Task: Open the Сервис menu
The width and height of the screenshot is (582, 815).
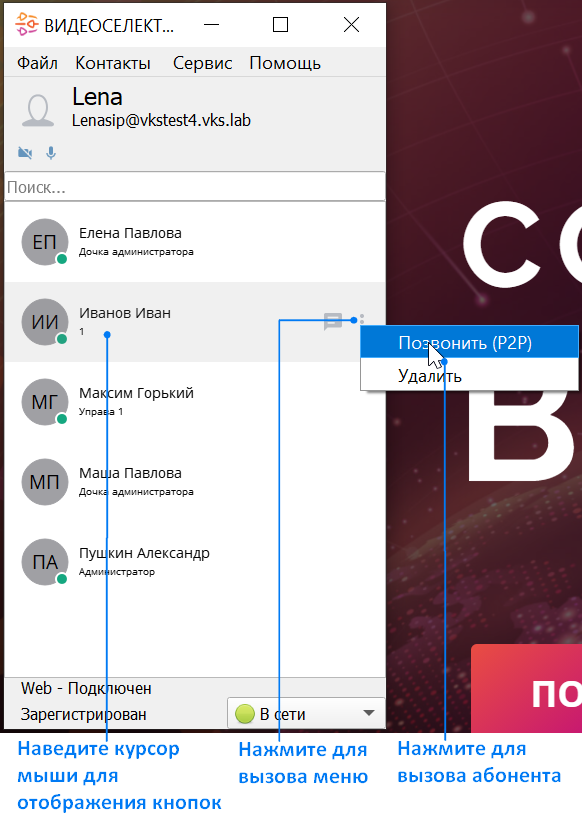Action: tap(203, 63)
